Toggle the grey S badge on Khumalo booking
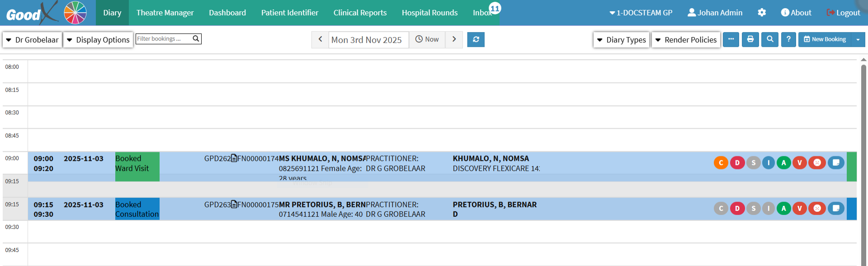 [x=753, y=163]
